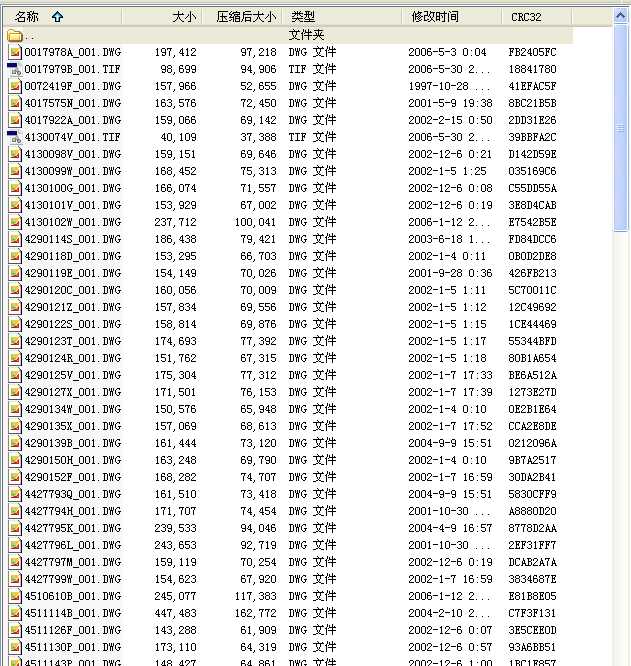Select the 4290114S_001.DWG file icon
The width and height of the screenshot is (631, 666).
tap(15, 239)
